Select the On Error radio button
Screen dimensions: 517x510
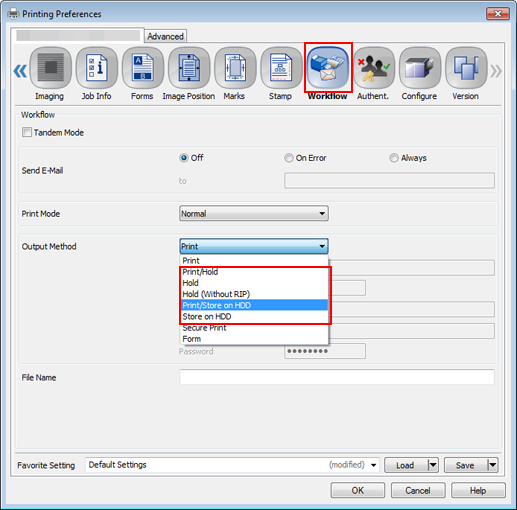click(x=289, y=158)
